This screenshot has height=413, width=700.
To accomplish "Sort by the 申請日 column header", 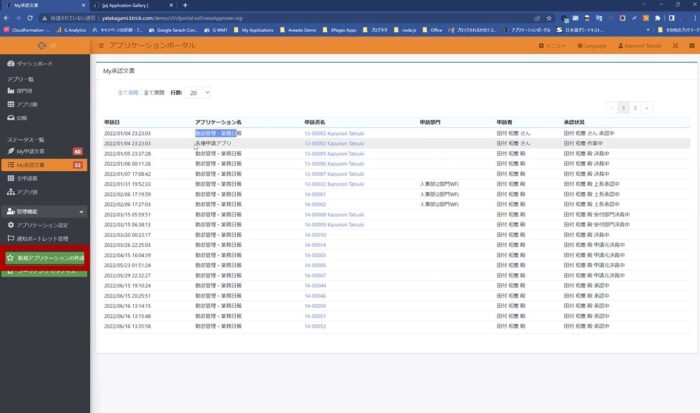I will [112, 122].
